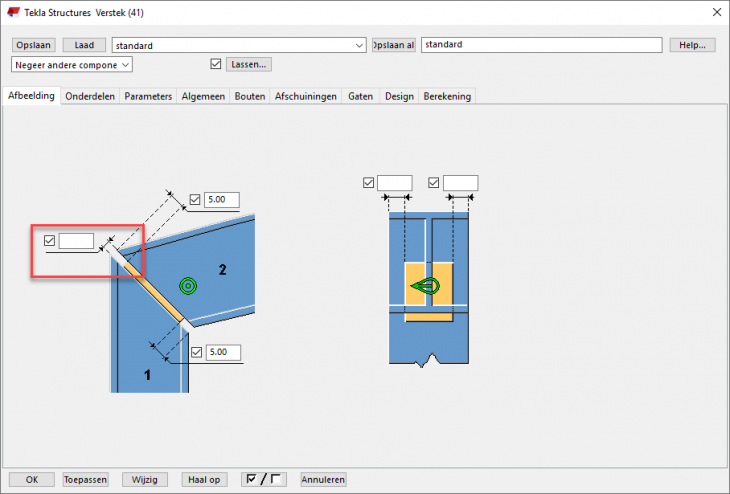Viewport: 730px width, 494px height.
Task: Click the Haal op button
Action: 204,479
